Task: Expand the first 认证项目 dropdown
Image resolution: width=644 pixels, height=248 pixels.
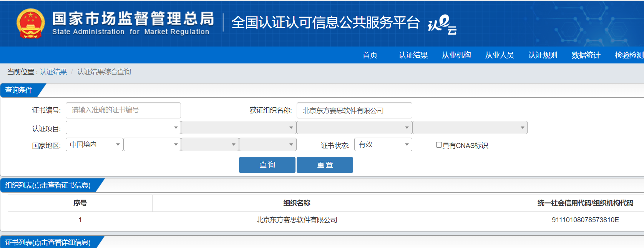Action: tap(123, 128)
